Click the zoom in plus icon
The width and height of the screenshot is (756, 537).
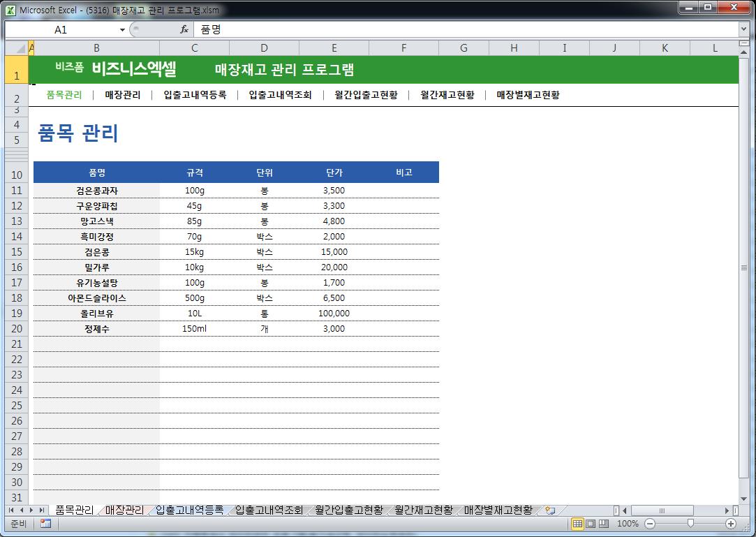(731, 523)
